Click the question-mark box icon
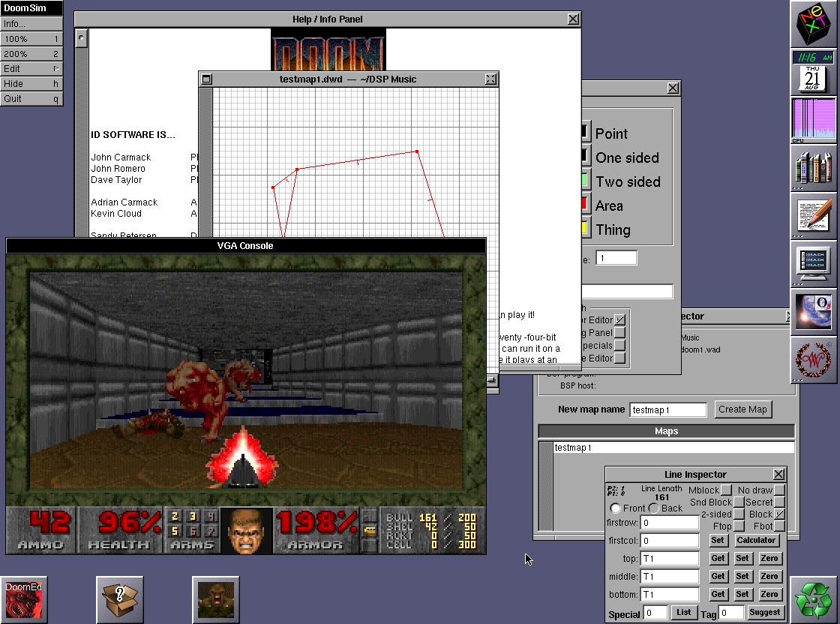The width and height of the screenshot is (840, 624). tap(120, 599)
